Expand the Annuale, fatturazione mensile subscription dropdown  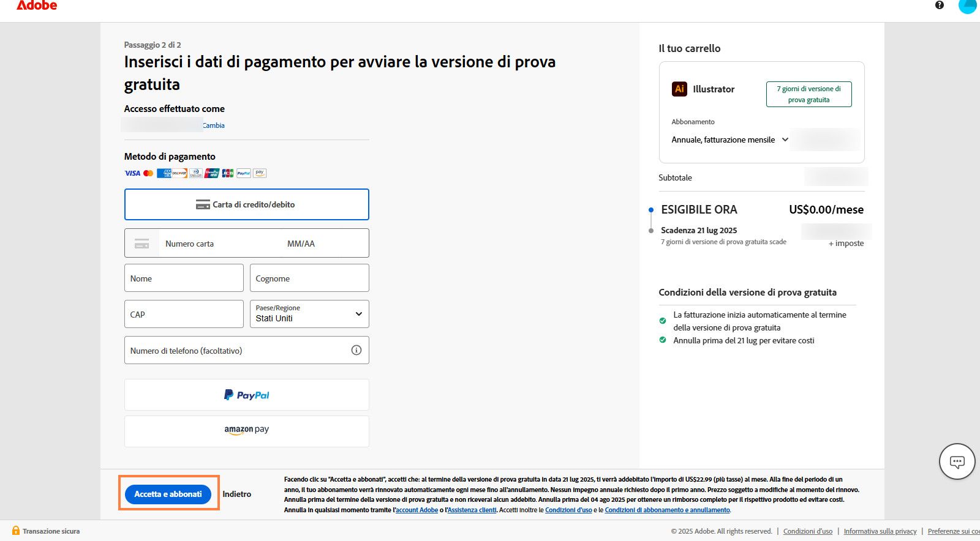click(730, 140)
